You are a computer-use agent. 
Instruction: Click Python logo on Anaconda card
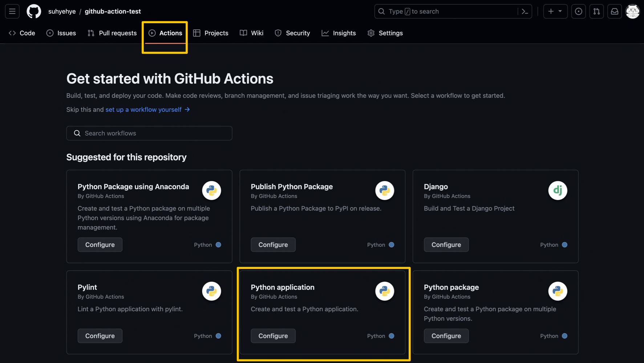click(x=212, y=191)
